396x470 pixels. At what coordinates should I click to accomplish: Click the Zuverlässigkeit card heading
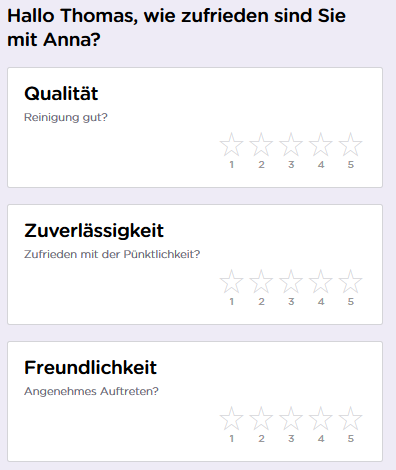(x=94, y=231)
